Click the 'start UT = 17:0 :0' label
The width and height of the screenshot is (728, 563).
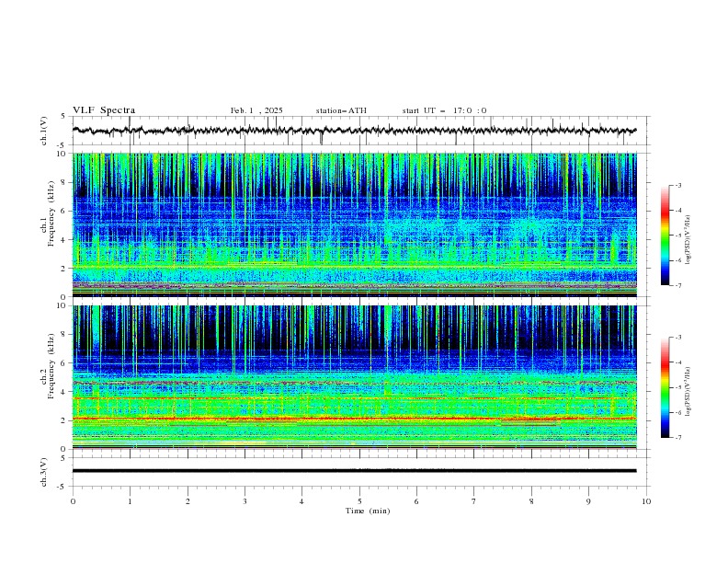444,110
